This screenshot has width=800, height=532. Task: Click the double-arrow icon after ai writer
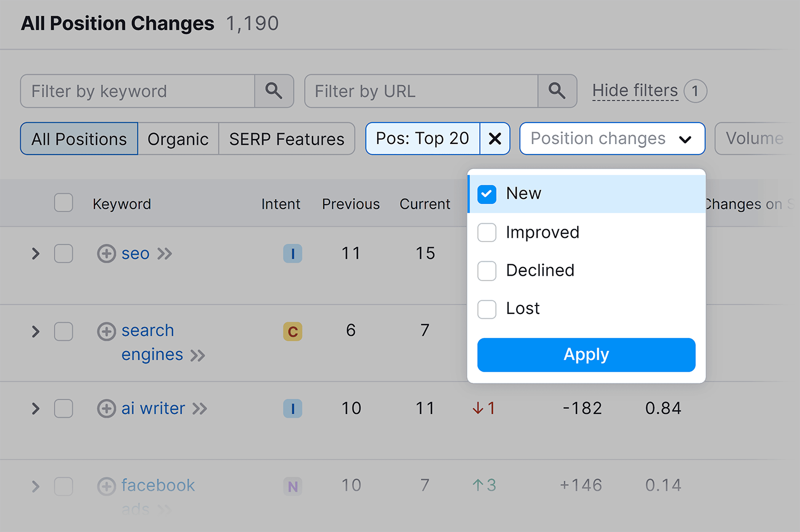(x=200, y=409)
